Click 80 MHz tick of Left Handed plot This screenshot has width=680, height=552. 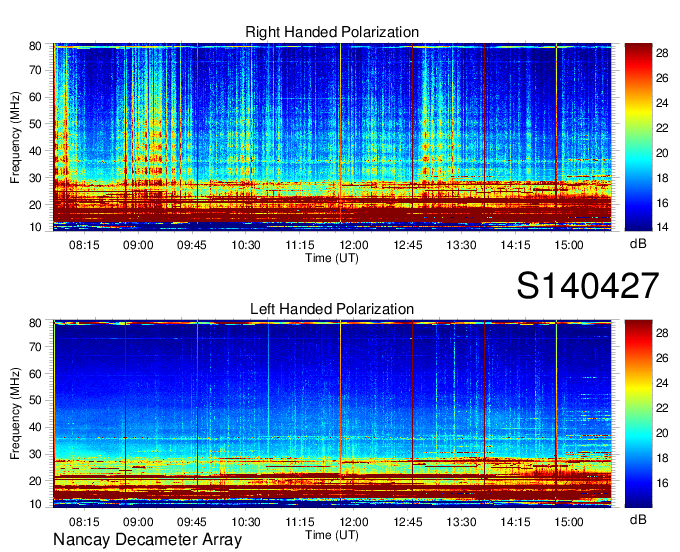point(35,323)
